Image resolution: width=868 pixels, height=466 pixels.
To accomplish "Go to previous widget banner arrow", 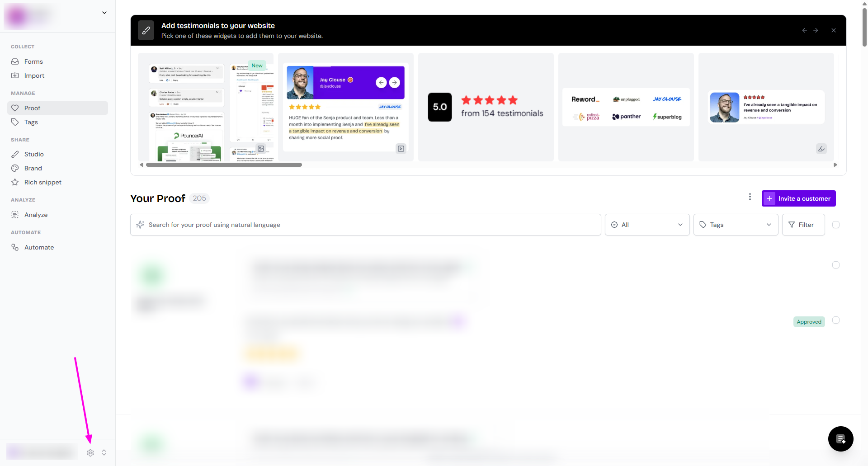I will (x=804, y=30).
